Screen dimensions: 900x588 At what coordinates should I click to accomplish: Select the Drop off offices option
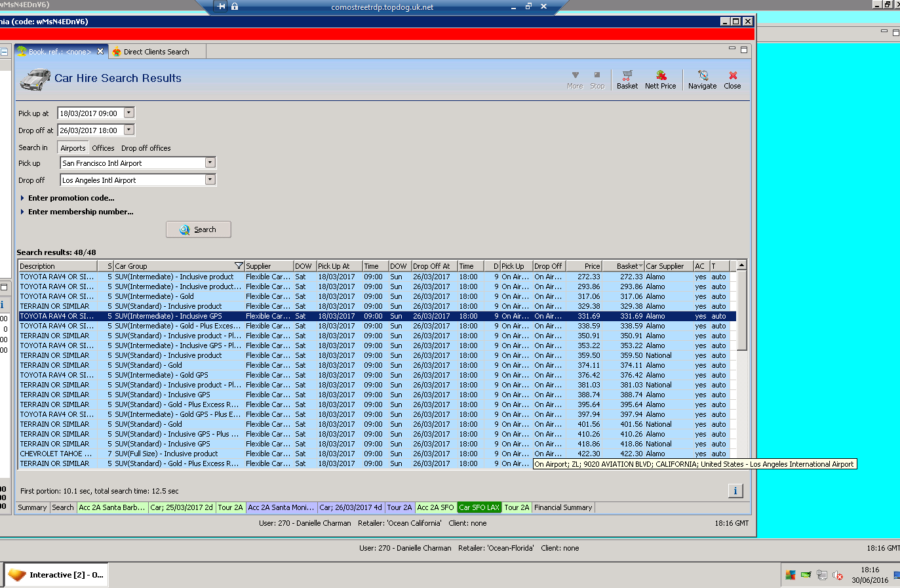(146, 148)
